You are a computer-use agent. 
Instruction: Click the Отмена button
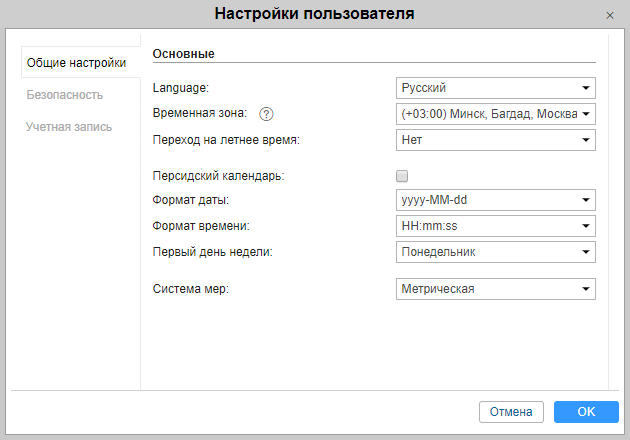point(511,412)
